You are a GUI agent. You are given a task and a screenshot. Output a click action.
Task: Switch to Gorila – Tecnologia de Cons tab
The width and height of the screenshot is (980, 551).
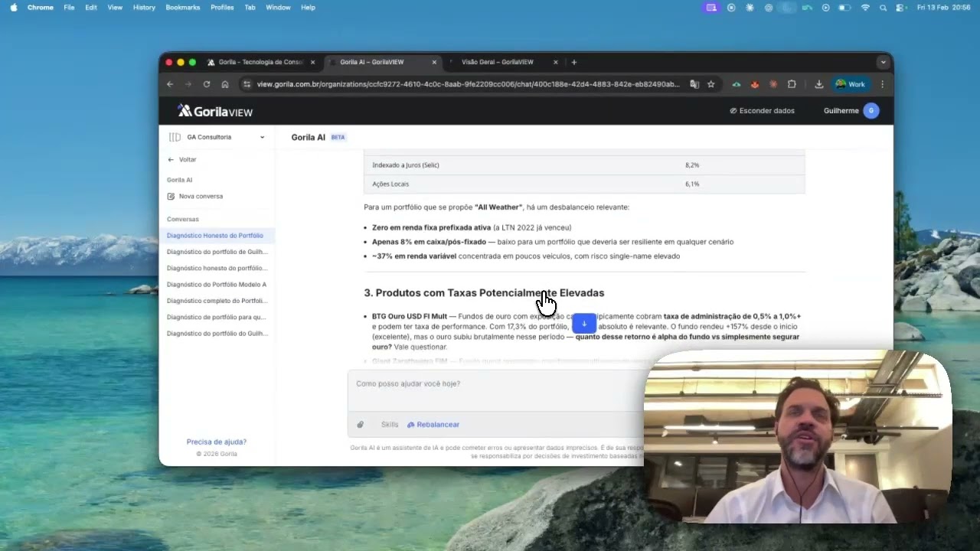tap(261, 62)
